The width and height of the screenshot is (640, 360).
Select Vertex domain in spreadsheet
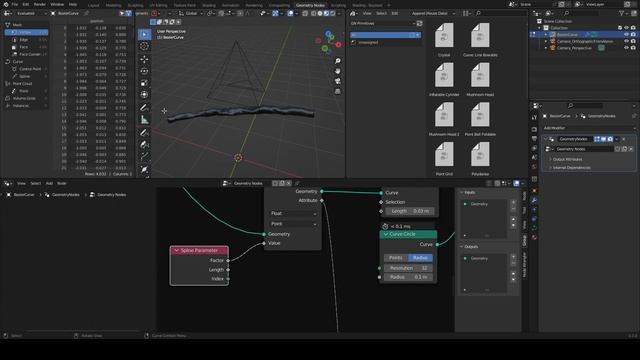26,32
